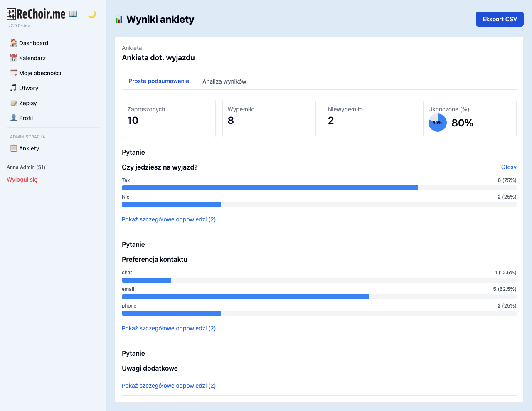Open the Głosy link for the trip question
Screen dimensions: 532x411
click(508, 167)
